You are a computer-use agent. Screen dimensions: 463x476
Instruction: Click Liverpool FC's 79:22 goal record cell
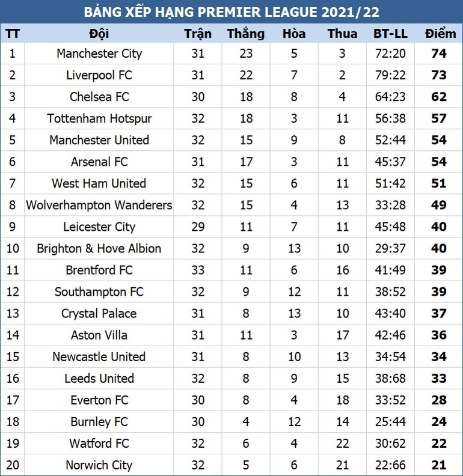point(390,75)
